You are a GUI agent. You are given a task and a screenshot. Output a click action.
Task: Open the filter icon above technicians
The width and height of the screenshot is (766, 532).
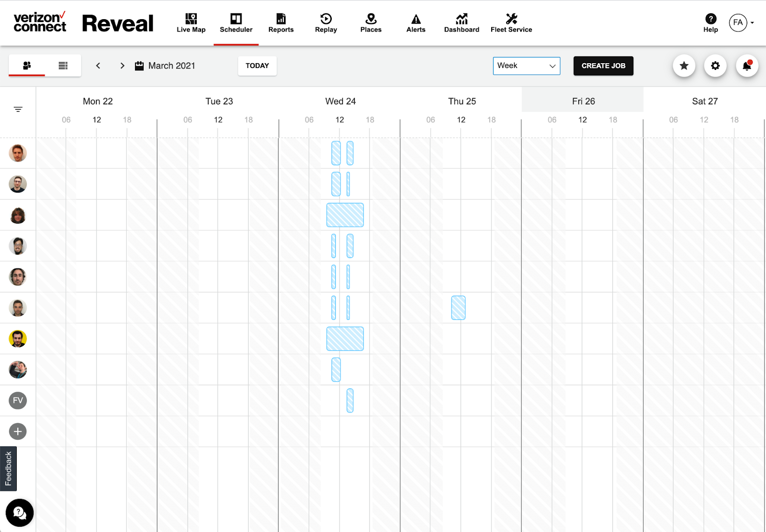coord(18,109)
